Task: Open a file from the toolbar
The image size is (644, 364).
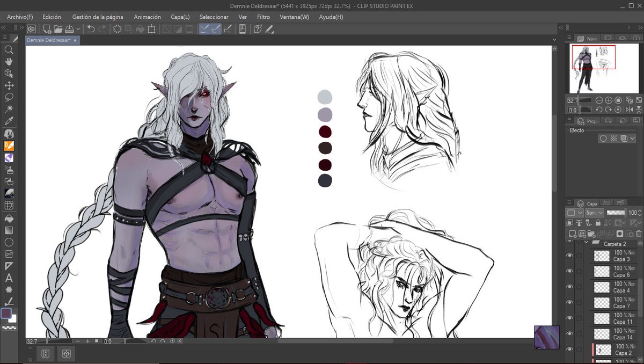Action: (x=58, y=29)
